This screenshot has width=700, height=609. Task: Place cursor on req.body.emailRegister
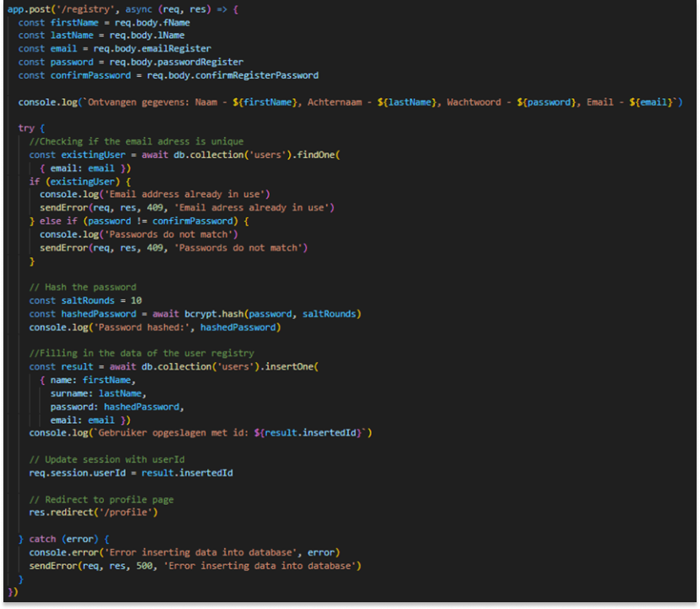(152, 48)
